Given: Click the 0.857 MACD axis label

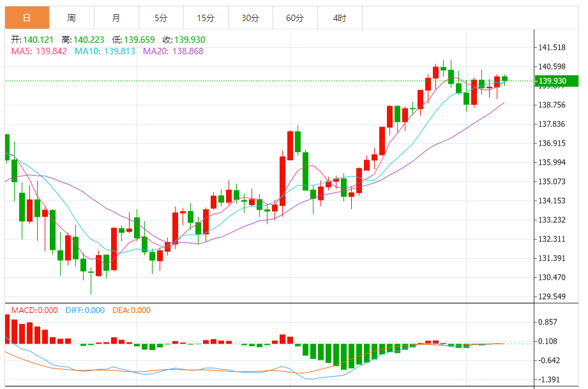Looking at the screenshot, I should click(x=548, y=322).
